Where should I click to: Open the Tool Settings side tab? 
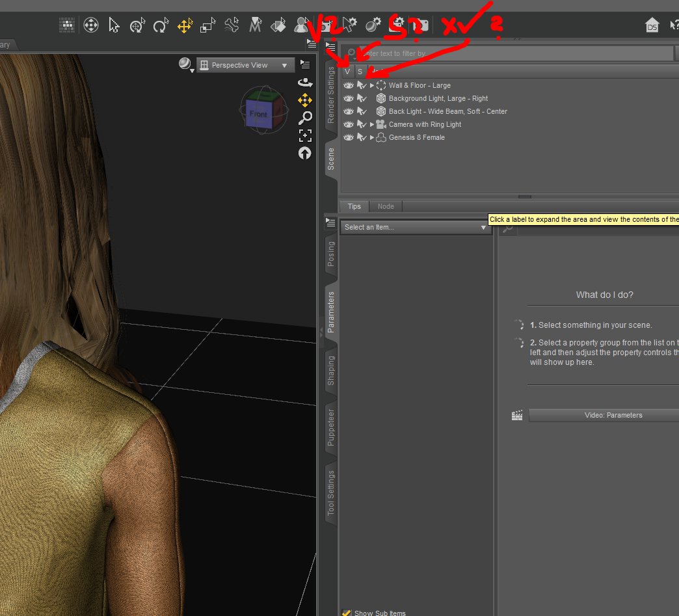coord(331,493)
